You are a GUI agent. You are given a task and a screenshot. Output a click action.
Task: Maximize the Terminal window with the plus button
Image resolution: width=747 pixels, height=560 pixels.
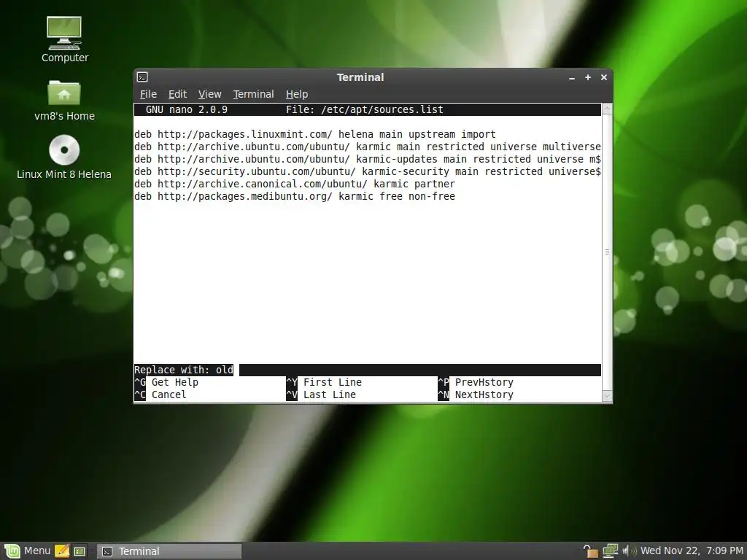coord(588,77)
